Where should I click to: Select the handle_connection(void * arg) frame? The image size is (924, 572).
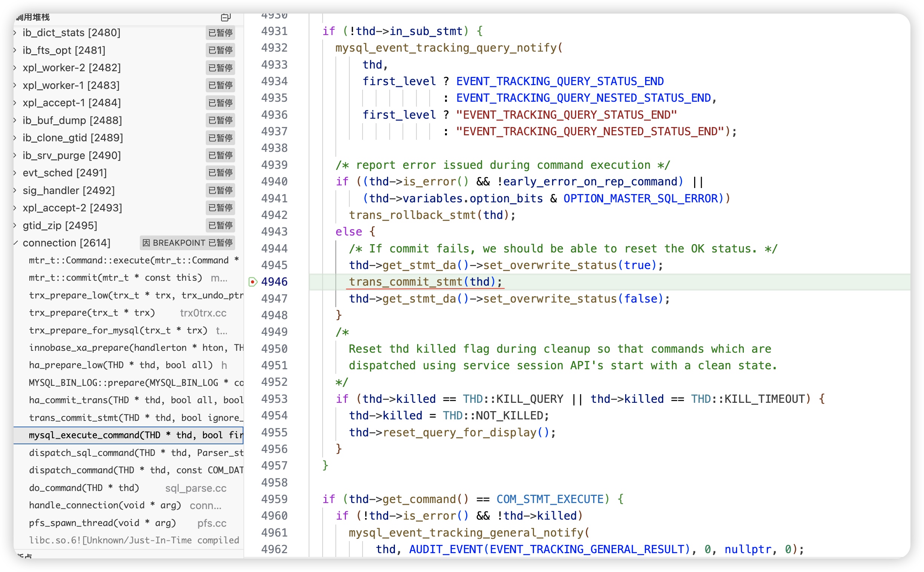[105, 505]
